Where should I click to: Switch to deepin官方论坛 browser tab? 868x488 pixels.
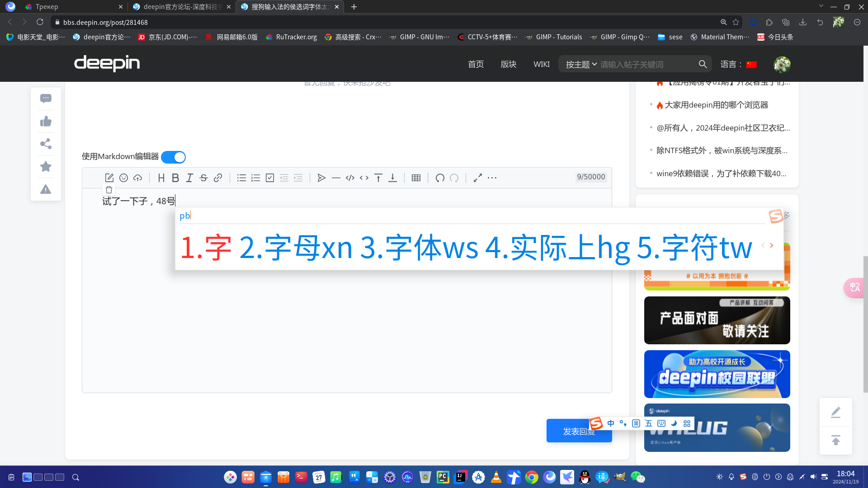point(181,7)
